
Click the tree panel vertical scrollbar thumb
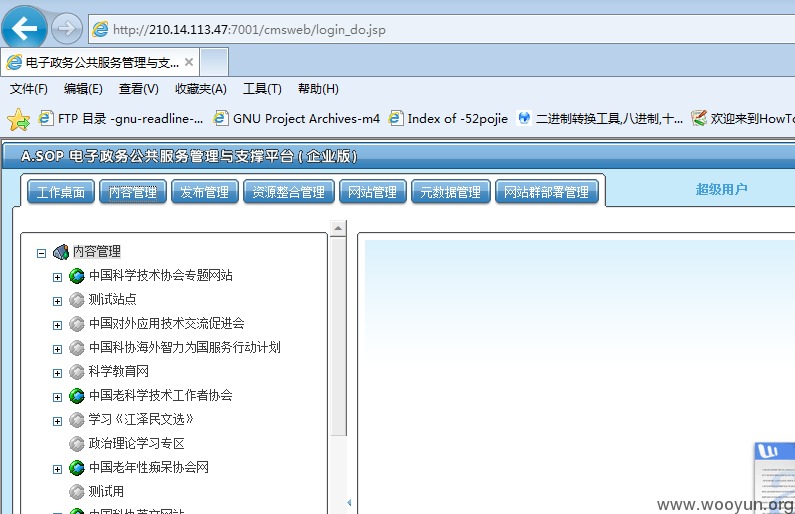(x=338, y=336)
